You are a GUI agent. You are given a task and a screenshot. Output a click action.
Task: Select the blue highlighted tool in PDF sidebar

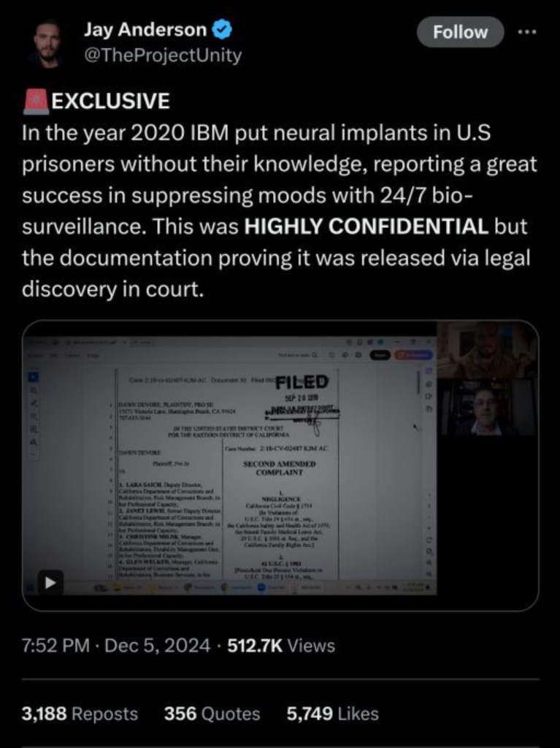(33, 378)
